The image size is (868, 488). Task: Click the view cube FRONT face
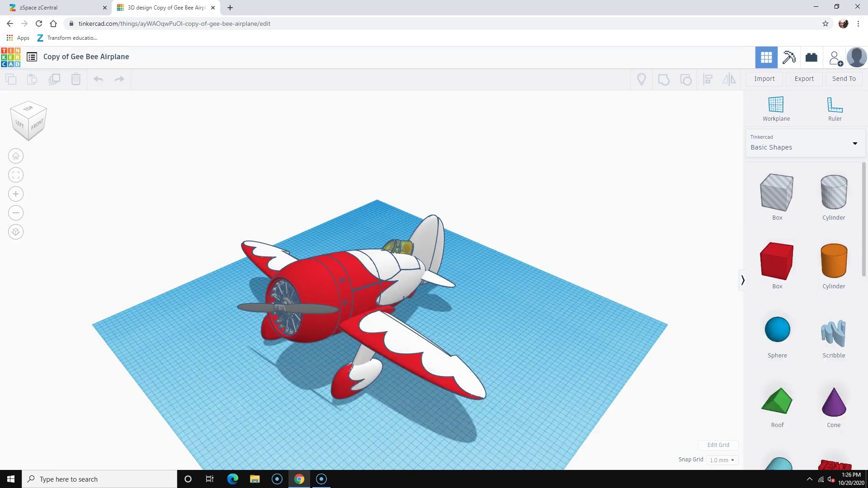pos(37,125)
